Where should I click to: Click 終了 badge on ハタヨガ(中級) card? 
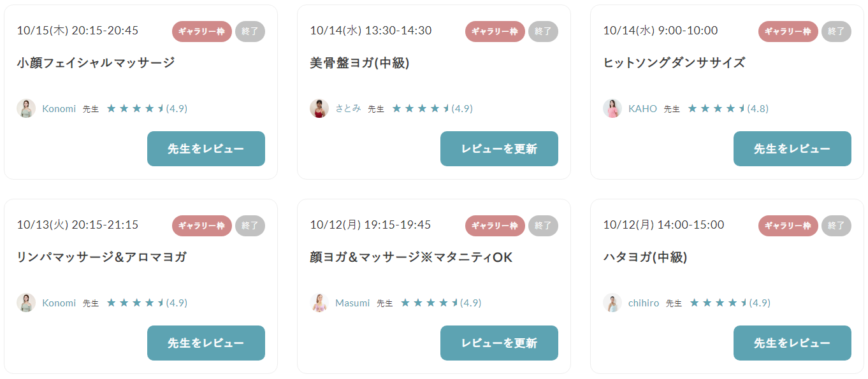836,225
